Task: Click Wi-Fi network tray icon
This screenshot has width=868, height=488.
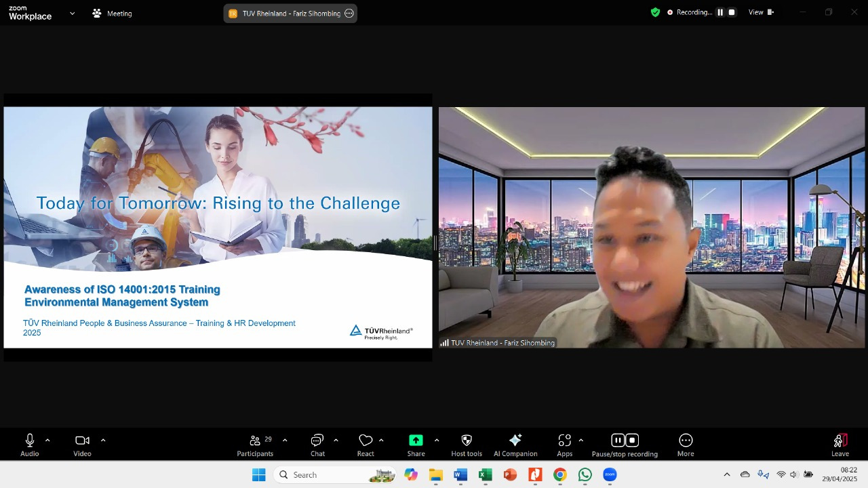Action: (781, 474)
